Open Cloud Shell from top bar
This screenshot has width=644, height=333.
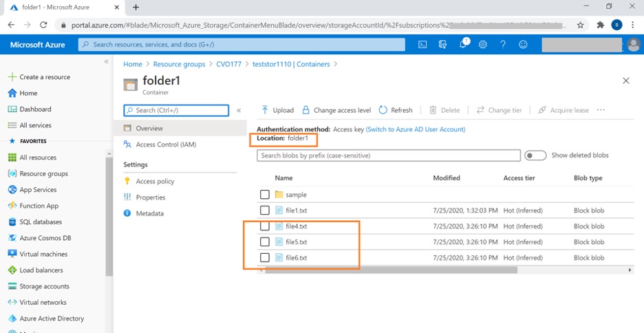(422, 45)
